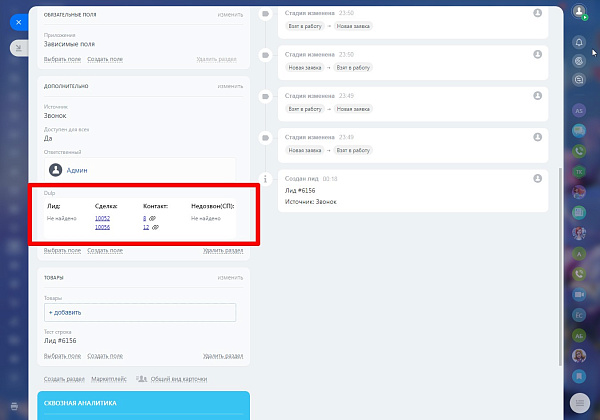Click Создать раздел link
Image resolution: width=600 pixels, height=420 pixels.
coord(64,379)
